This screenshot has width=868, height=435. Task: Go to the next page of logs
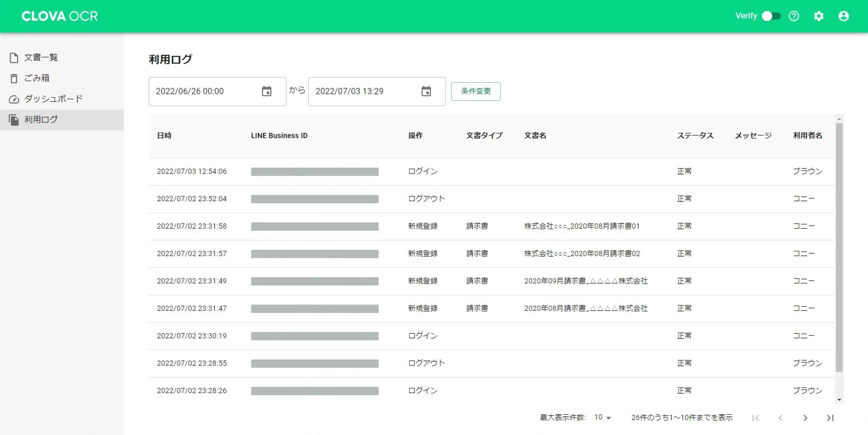tap(805, 418)
